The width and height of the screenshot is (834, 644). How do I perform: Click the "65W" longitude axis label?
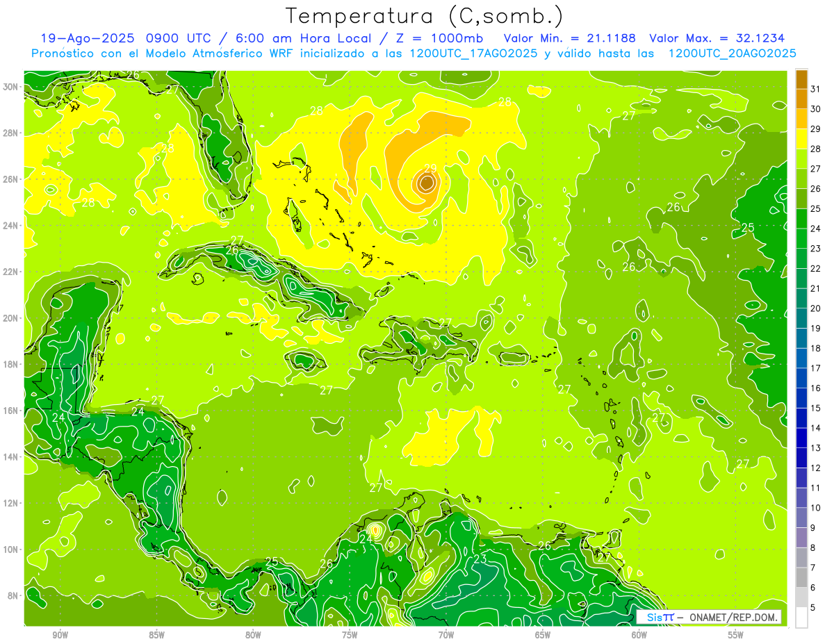coord(543,635)
